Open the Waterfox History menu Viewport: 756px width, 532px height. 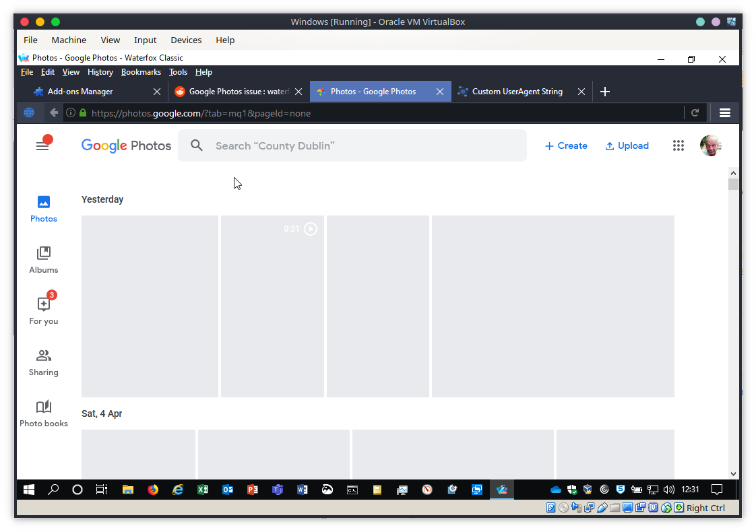tap(100, 72)
